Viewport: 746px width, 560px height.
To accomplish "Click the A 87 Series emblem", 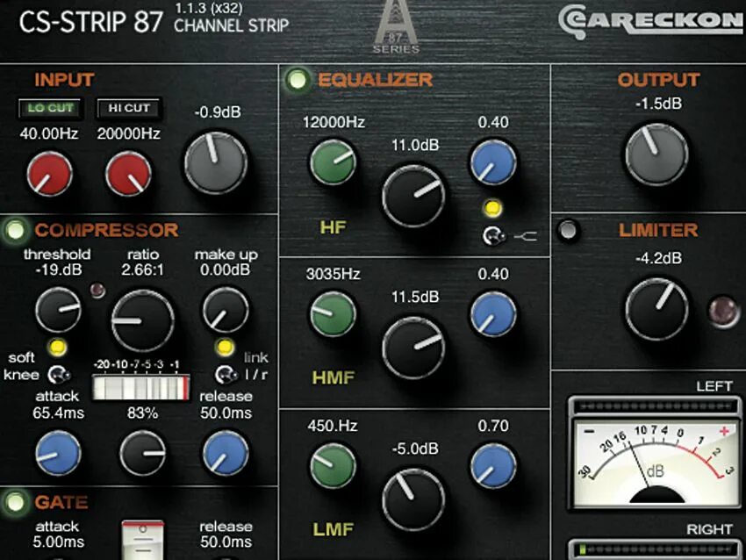I will point(396,27).
